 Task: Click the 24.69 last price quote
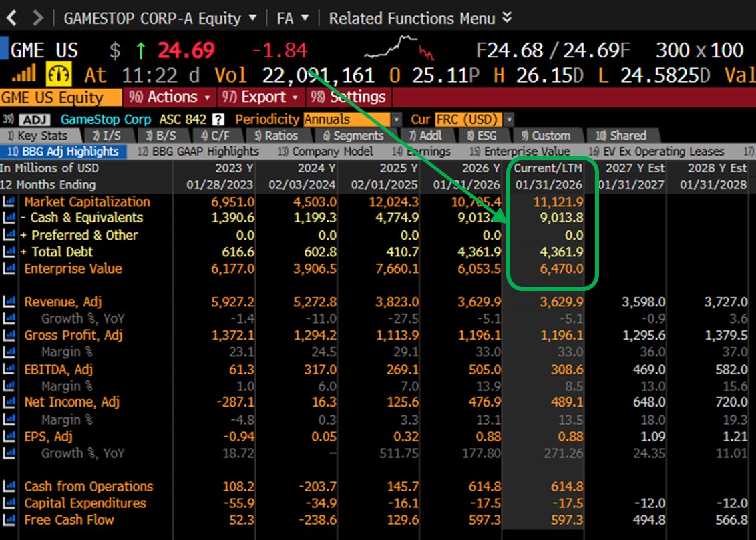[186, 50]
